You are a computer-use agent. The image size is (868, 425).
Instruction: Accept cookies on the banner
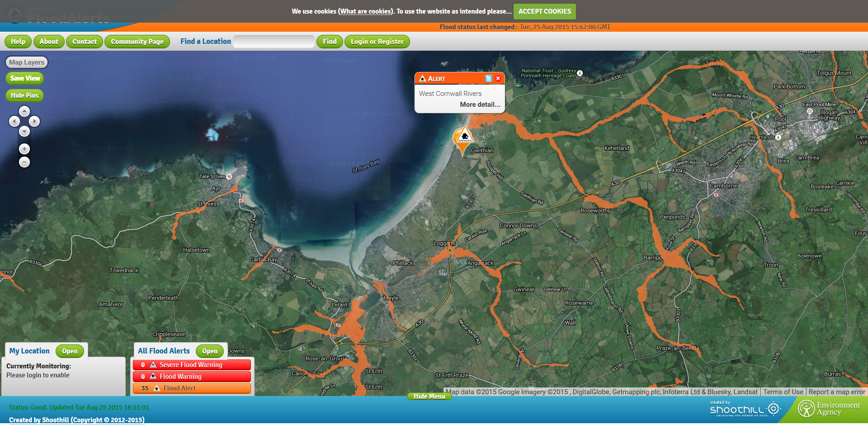pyautogui.click(x=544, y=11)
